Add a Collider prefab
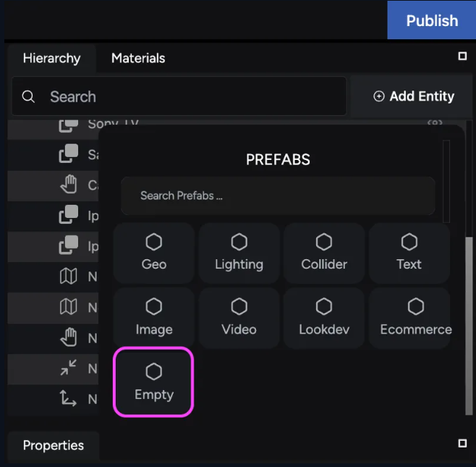Image resolution: width=476 pixels, height=467 pixels. 324,253
